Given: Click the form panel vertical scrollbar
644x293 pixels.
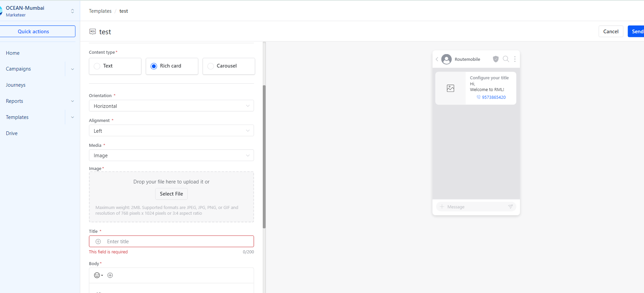Looking at the screenshot, I should tap(264, 156).
